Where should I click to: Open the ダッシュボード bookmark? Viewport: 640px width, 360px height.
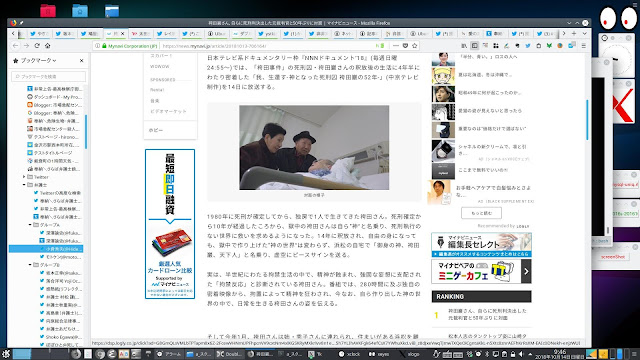55,97
